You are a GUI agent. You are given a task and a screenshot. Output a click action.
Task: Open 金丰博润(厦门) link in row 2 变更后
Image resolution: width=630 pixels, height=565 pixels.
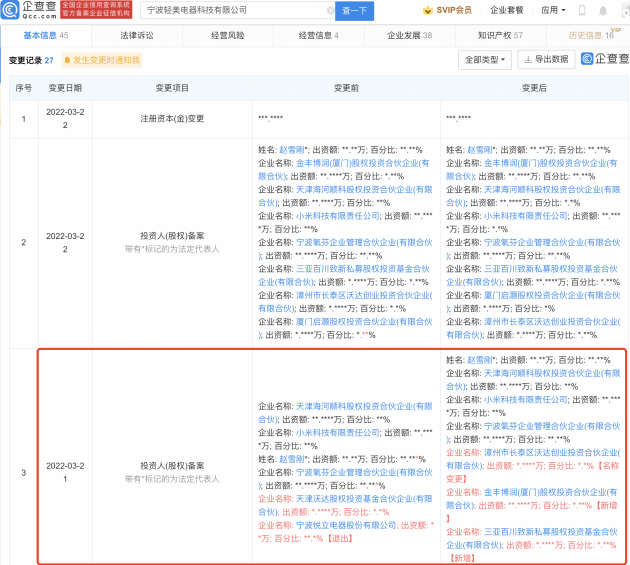tap(532, 170)
